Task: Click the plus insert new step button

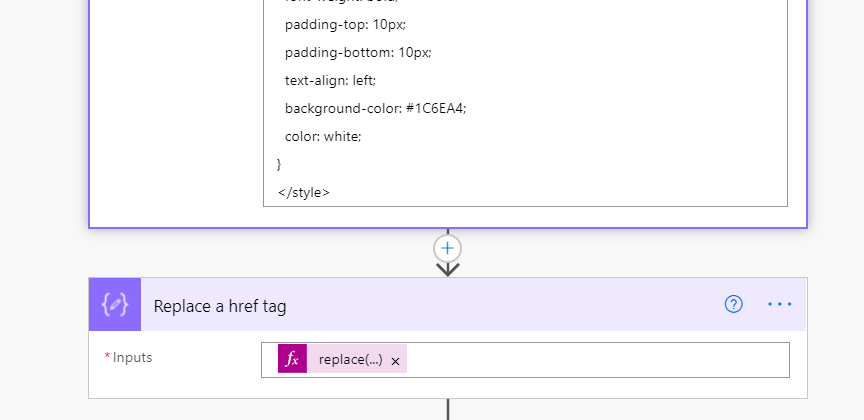Action: (447, 248)
